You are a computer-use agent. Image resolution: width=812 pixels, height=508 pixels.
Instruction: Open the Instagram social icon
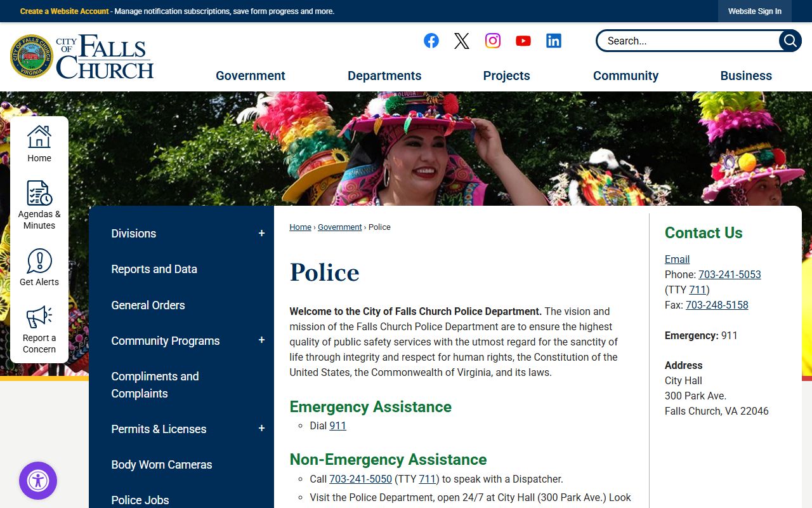pyautogui.click(x=493, y=41)
